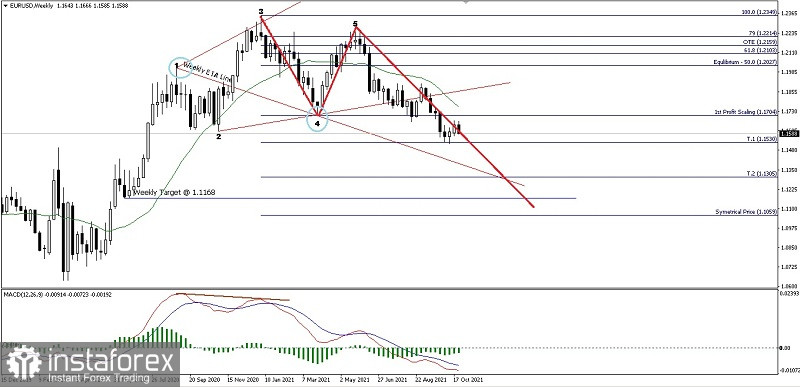The height and width of the screenshot is (387, 800).
Task: Click wave label 4 inside the circle
Action: tap(317, 124)
